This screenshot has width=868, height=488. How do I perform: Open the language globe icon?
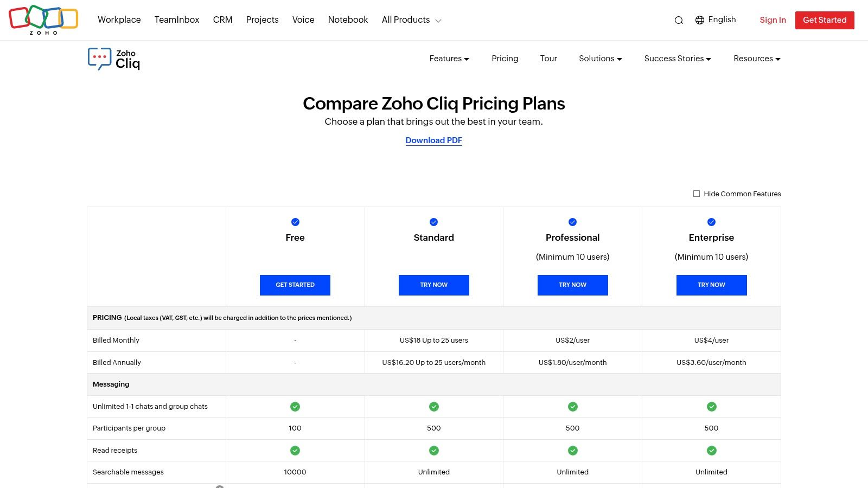click(x=699, y=20)
